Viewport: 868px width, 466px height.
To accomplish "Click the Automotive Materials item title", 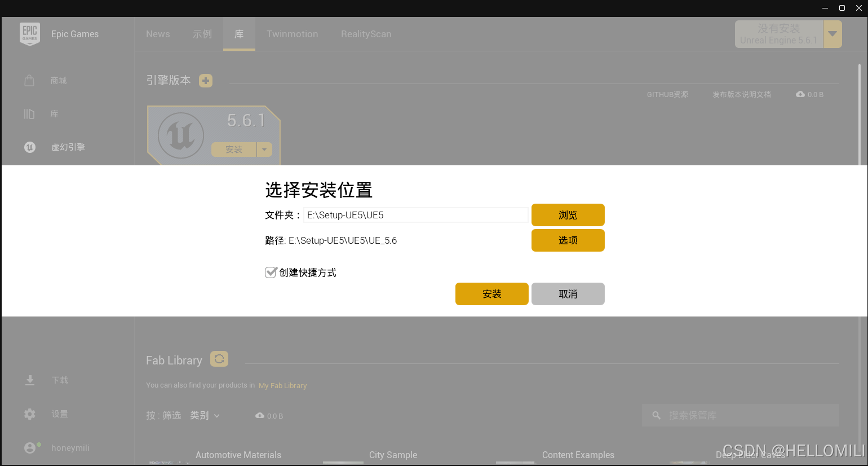I will tap(238, 455).
